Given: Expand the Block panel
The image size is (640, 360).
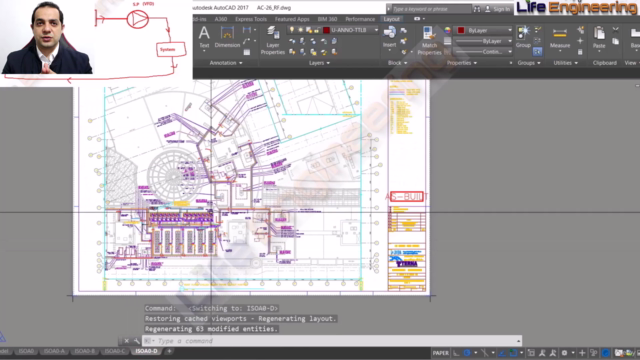Looking at the screenshot, I should 397,63.
